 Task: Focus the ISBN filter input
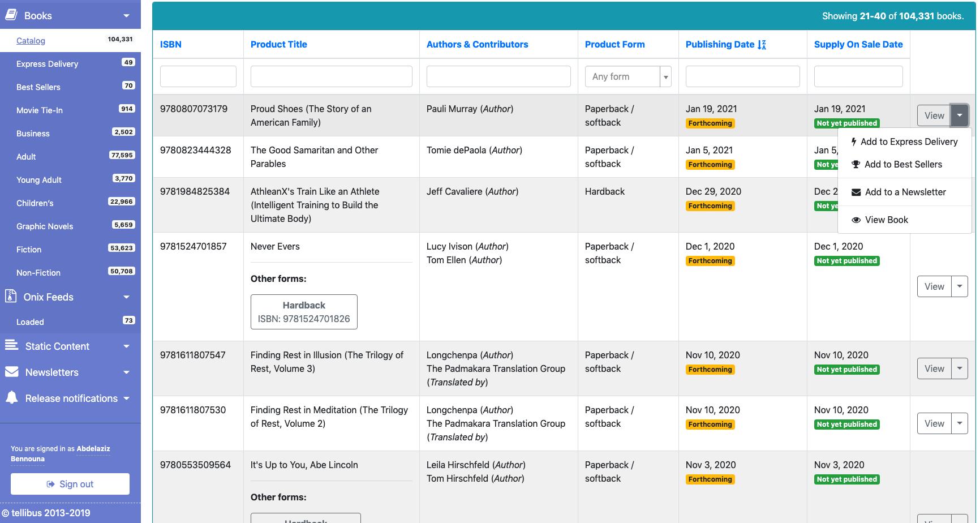click(198, 76)
